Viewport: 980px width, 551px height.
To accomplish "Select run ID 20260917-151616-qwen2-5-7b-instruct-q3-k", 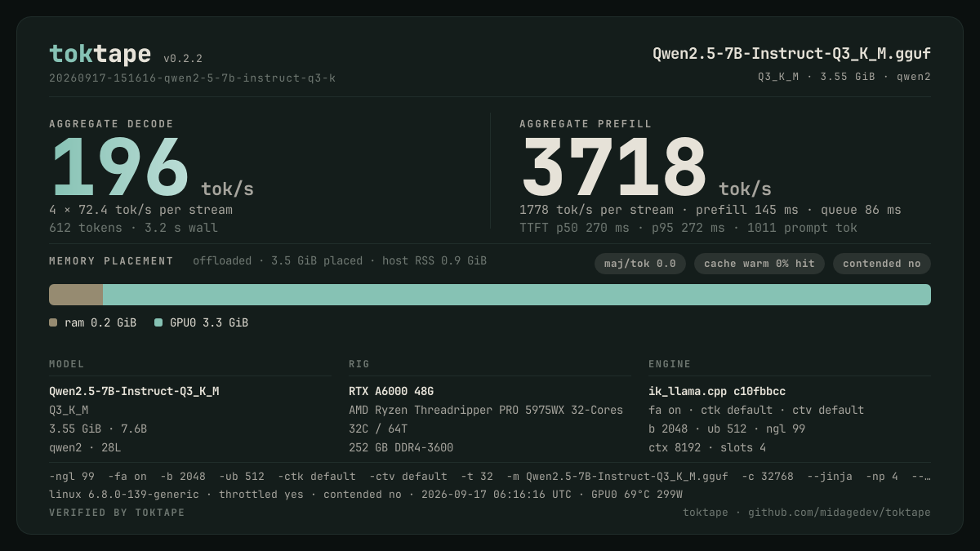I will (x=192, y=78).
